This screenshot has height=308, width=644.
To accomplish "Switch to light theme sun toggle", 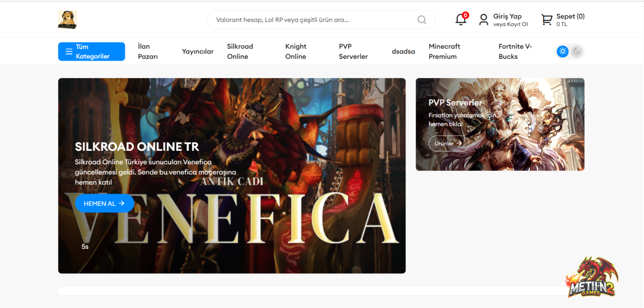I will tap(563, 51).
